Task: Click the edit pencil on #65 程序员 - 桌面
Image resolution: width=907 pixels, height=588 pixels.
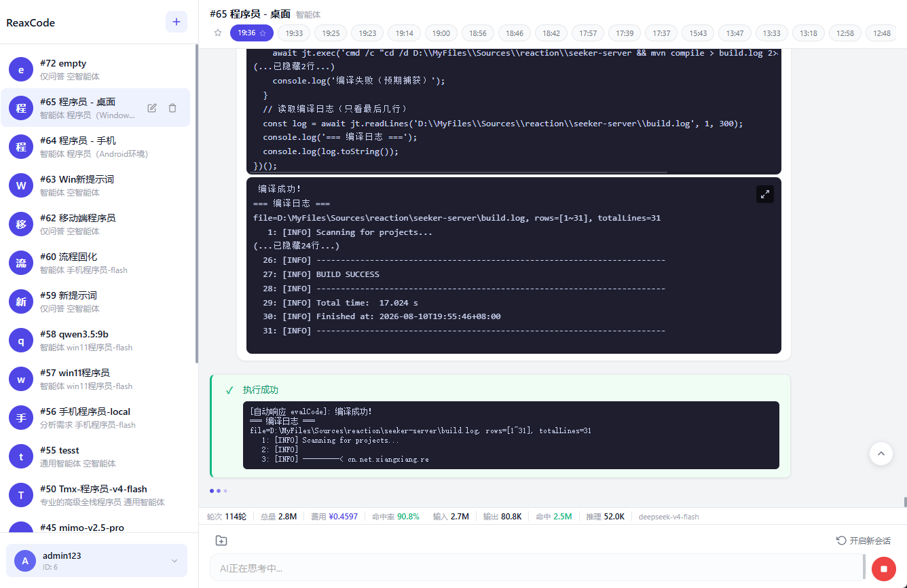Action: (x=152, y=108)
